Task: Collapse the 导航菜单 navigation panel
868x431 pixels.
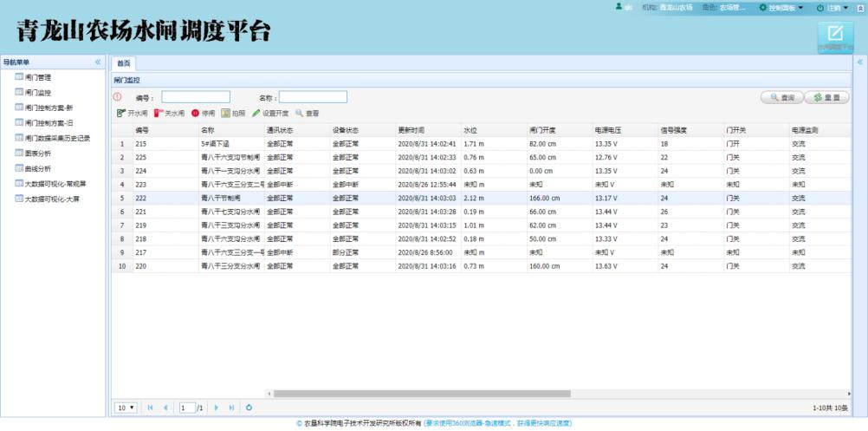Action: pyautogui.click(x=98, y=62)
